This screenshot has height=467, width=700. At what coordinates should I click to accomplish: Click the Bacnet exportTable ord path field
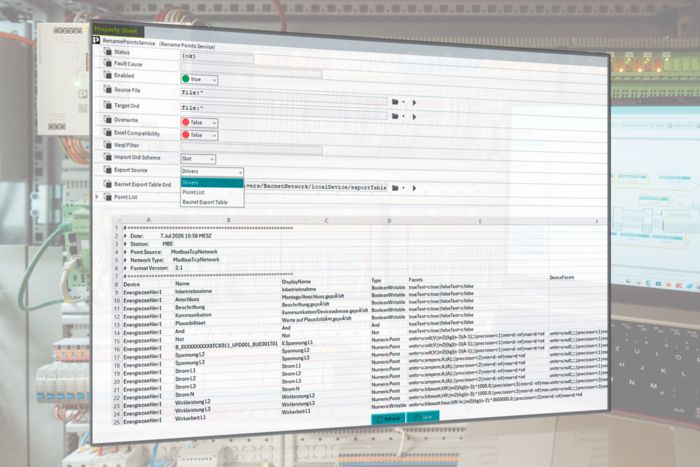[315, 187]
